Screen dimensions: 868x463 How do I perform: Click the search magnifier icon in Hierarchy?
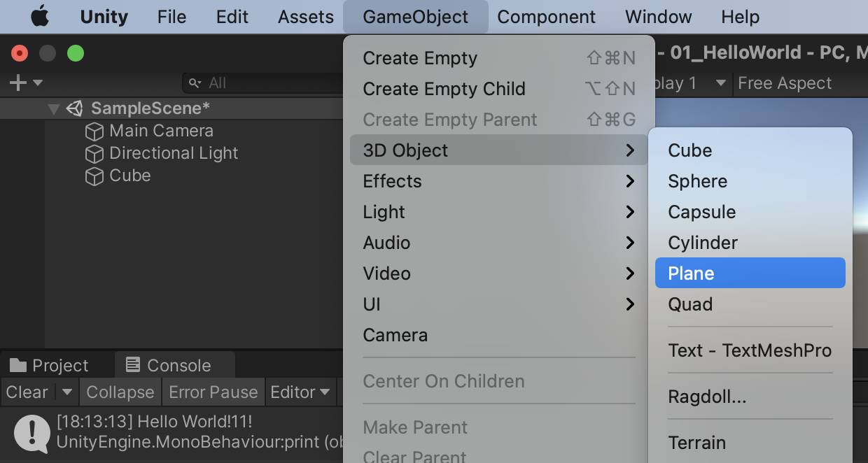(195, 83)
